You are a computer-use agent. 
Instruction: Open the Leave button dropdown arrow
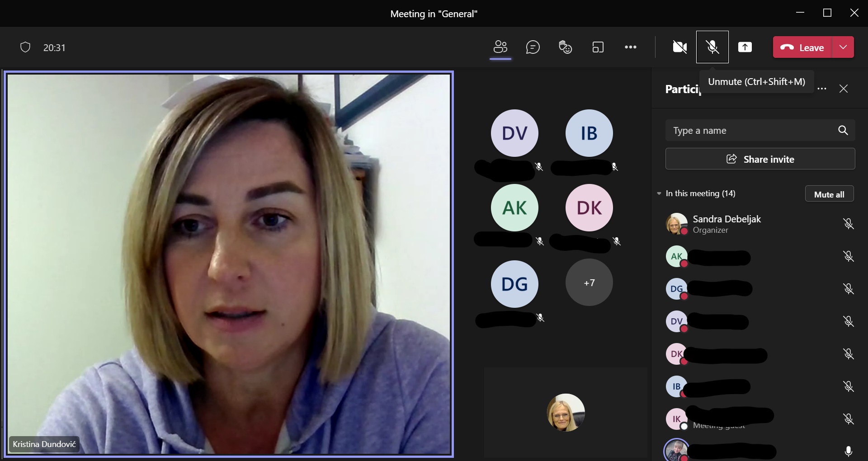843,47
